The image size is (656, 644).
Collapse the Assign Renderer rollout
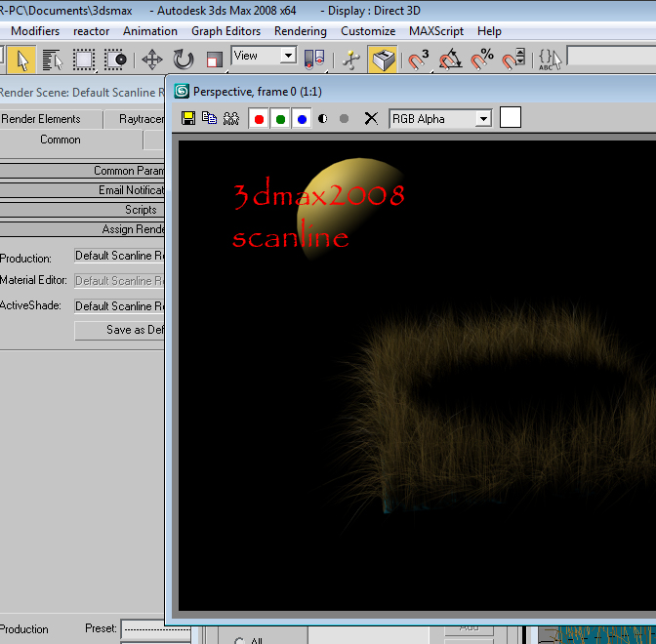[x=82, y=229]
